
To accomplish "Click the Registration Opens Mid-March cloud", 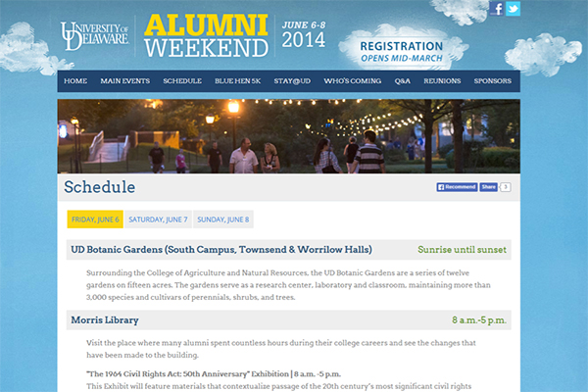I will pos(401,51).
